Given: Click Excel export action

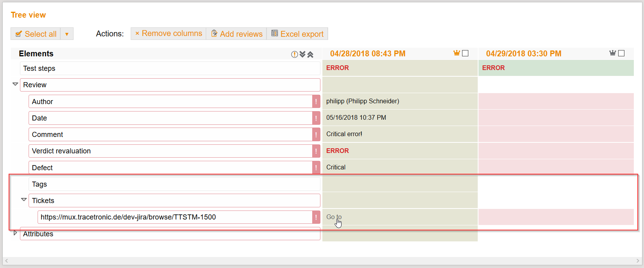Looking at the screenshot, I should tap(297, 34).
